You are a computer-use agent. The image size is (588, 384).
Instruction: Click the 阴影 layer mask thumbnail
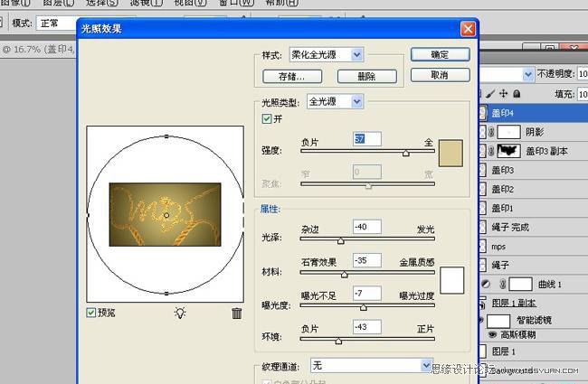(509, 132)
